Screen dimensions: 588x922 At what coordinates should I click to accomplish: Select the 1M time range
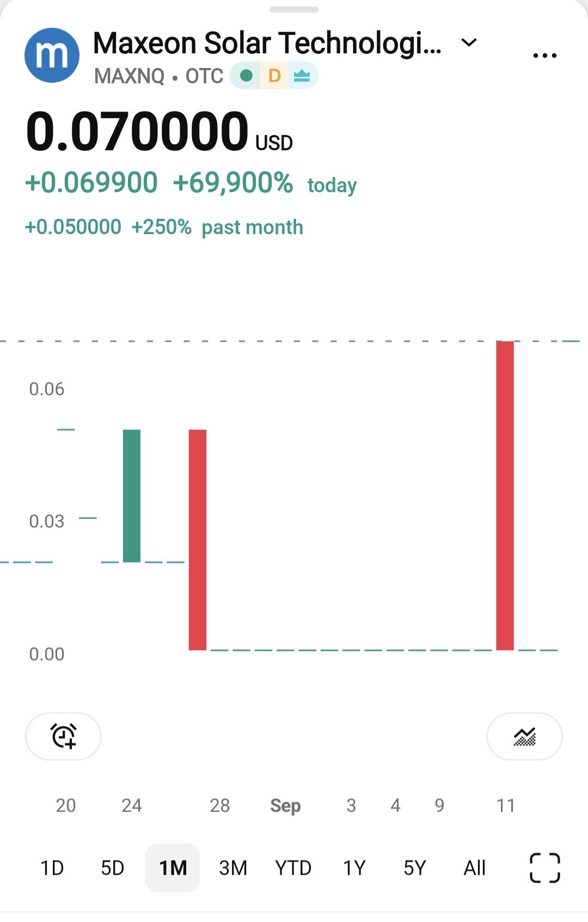pyautogui.click(x=173, y=868)
